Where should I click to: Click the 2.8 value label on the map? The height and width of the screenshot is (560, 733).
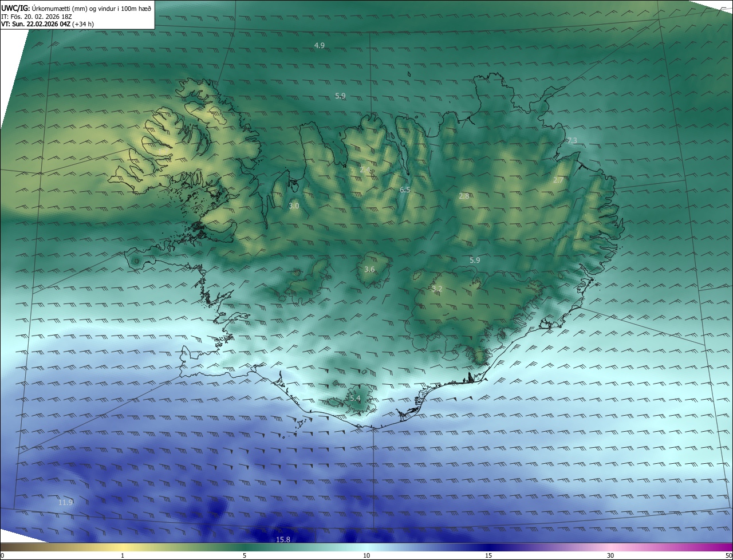point(464,196)
